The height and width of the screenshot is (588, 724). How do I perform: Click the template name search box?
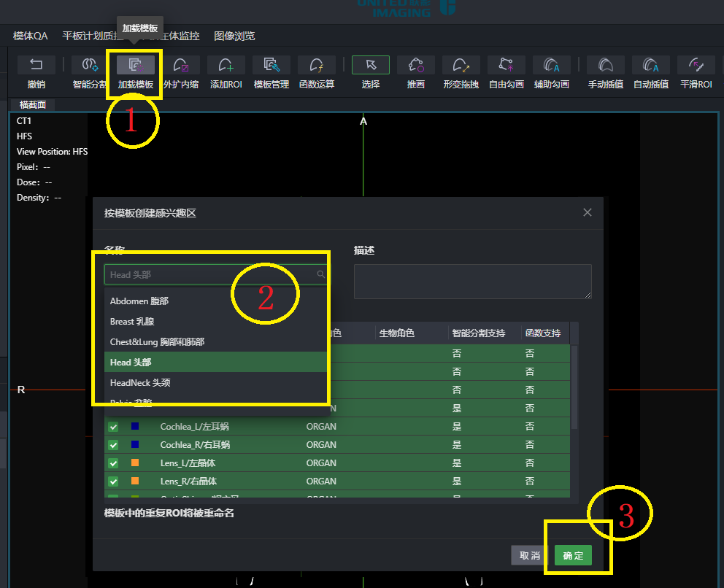coord(215,274)
